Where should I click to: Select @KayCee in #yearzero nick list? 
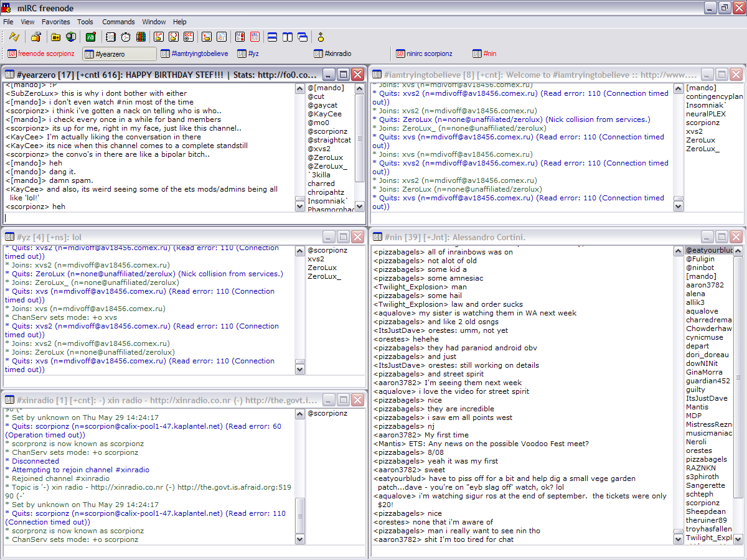(x=324, y=114)
